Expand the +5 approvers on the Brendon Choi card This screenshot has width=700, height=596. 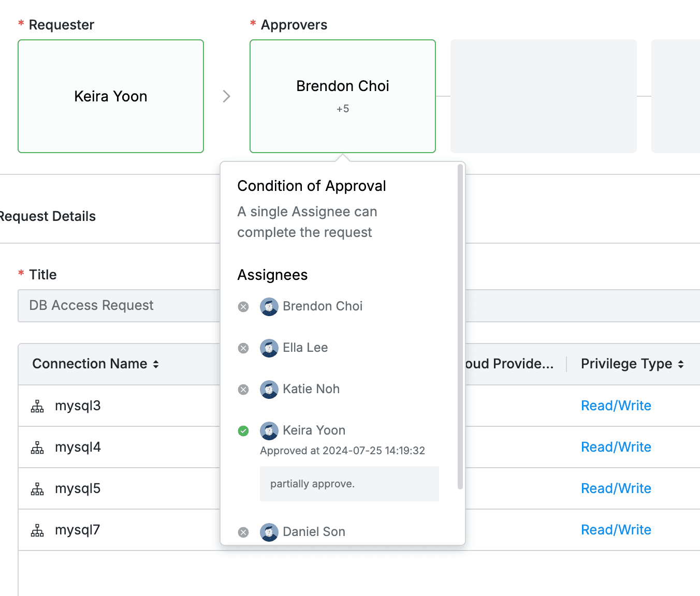[342, 108]
